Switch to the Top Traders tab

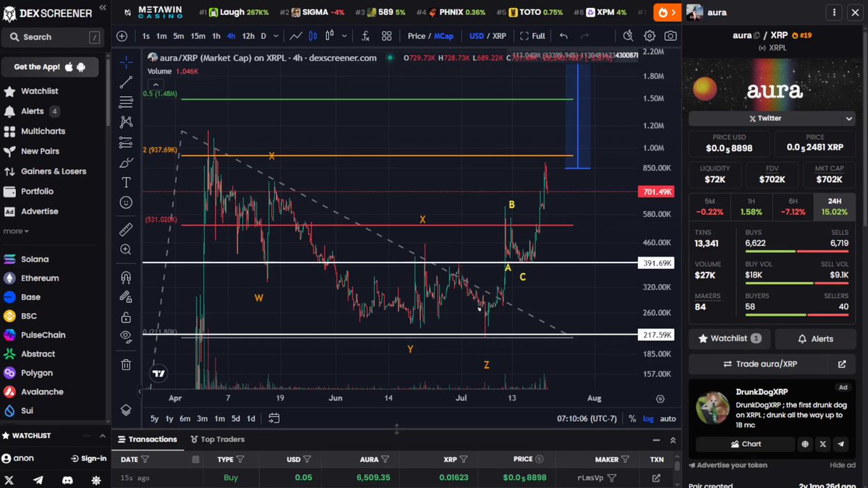coord(217,439)
